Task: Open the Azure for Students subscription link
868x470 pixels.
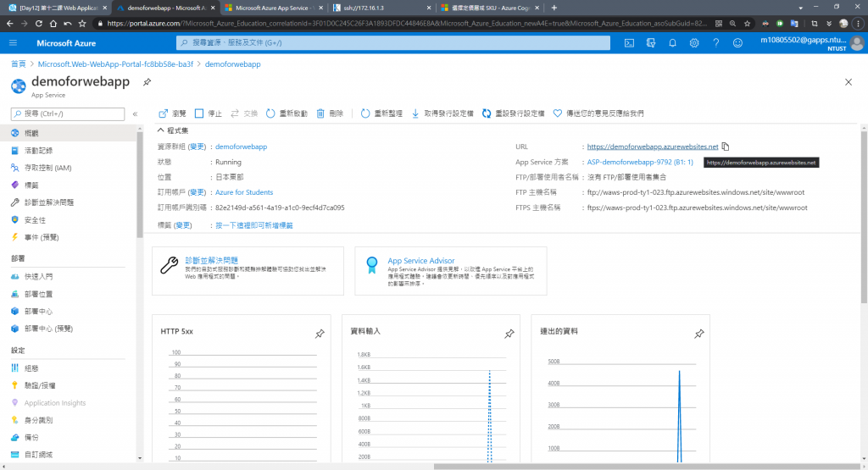Action: click(244, 192)
